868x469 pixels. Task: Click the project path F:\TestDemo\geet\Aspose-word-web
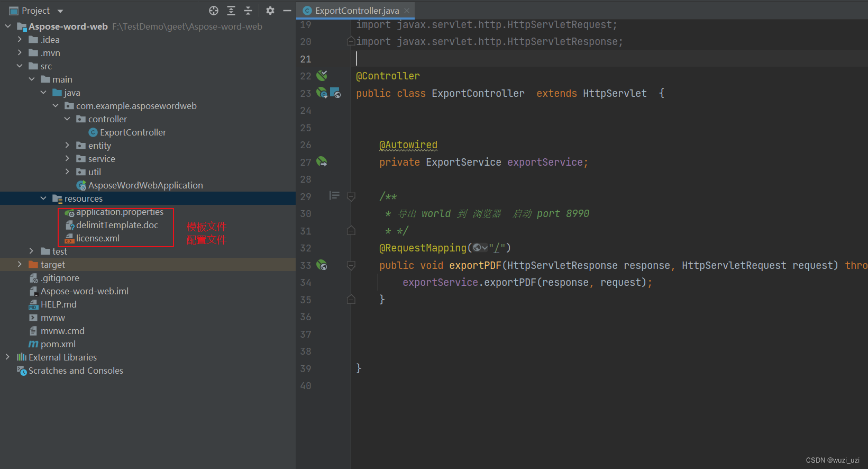coord(187,26)
